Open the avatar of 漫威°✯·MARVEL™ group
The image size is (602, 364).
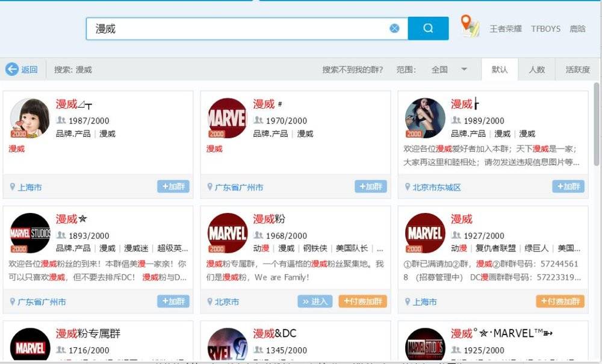point(425,344)
